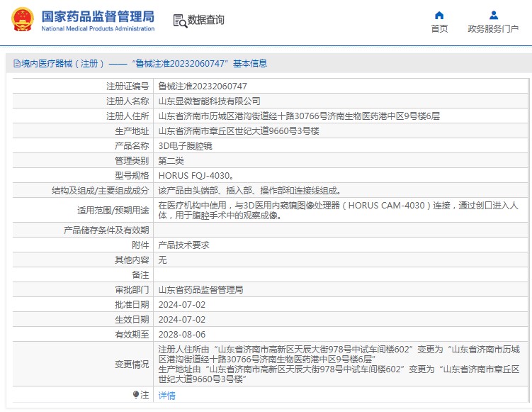Screen dimensions: 532x412
Task: Click the 产品技术要求 attachment cell
Action: click(183, 245)
